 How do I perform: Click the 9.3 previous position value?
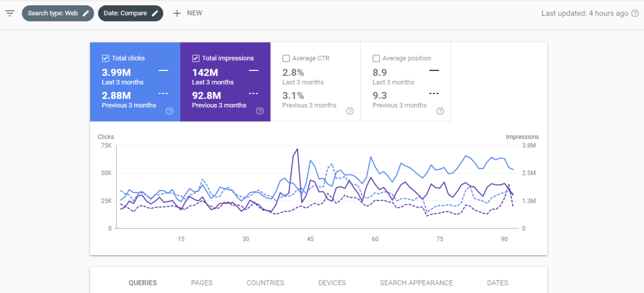(x=379, y=95)
